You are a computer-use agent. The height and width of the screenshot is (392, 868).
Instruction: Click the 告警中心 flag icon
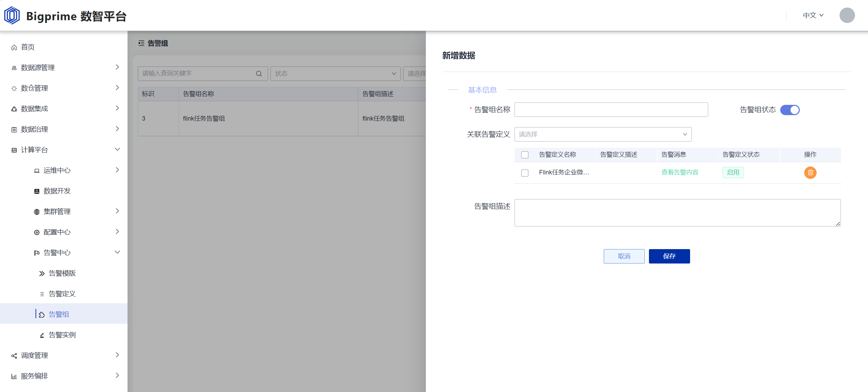37,253
